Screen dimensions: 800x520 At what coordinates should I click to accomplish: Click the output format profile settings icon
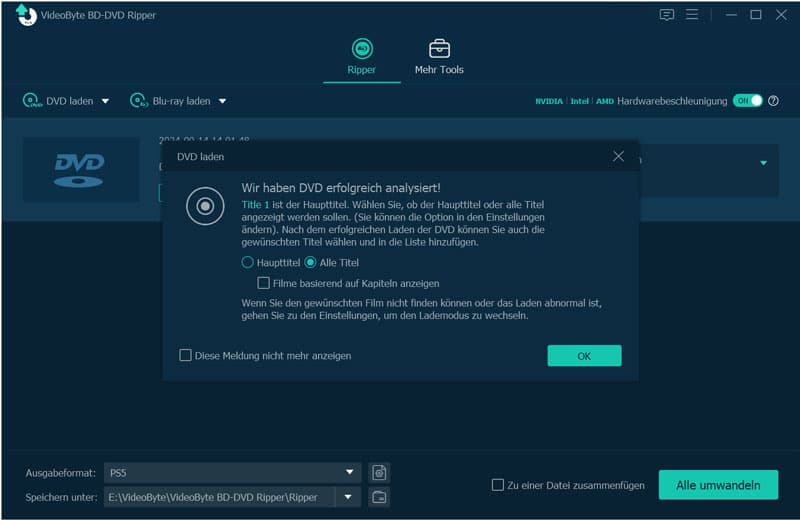coord(379,473)
